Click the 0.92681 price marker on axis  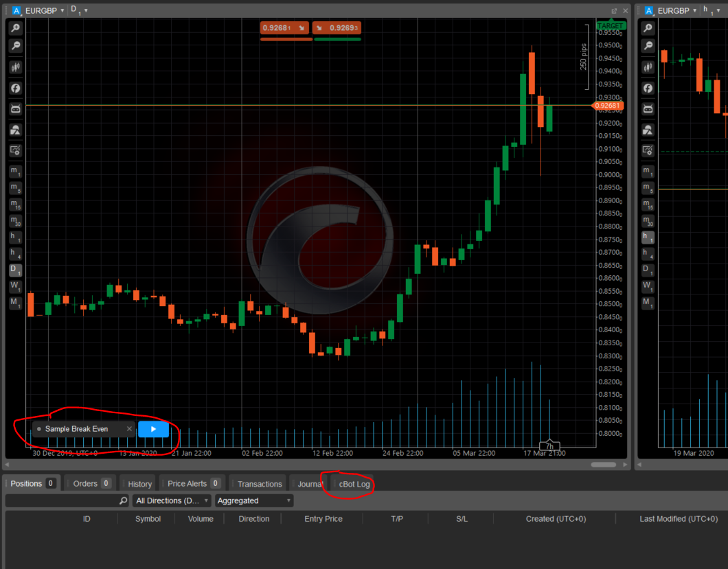pos(607,106)
